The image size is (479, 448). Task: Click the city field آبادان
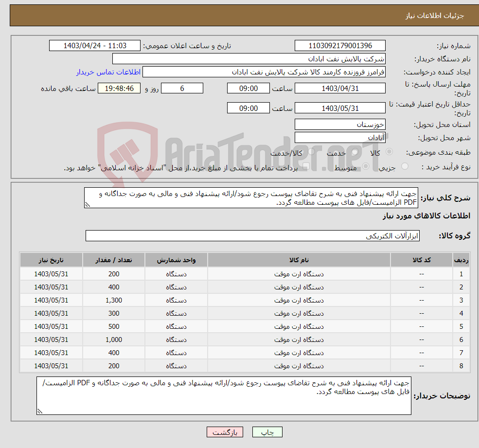(340, 138)
